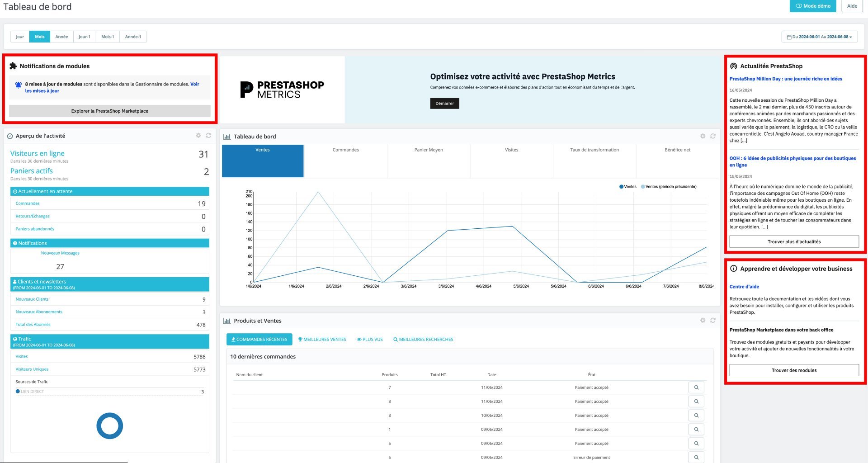This screenshot has height=463, width=868.
Task: Toggle Ventes (période précédente) legend entry
Action: point(669,187)
